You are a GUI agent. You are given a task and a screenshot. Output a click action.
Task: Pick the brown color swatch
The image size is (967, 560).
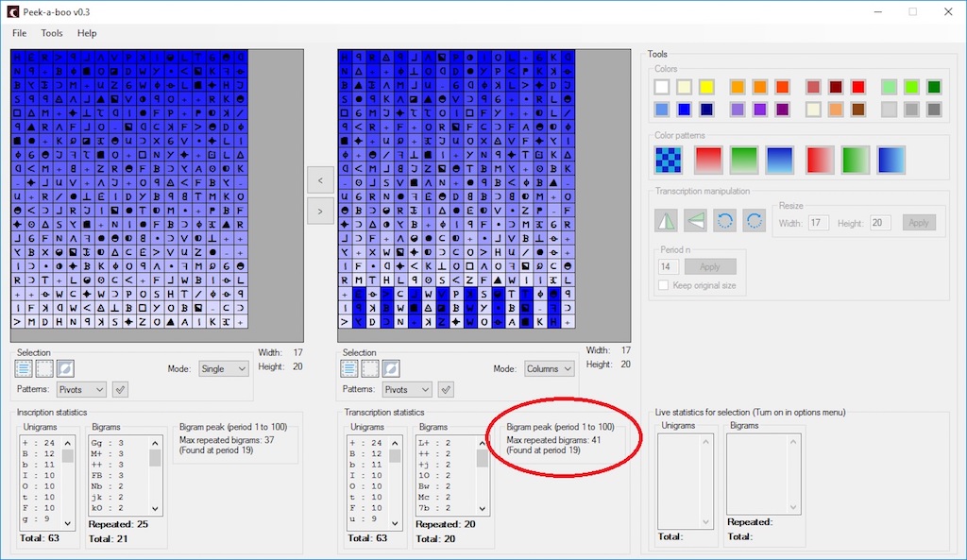(x=858, y=110)
